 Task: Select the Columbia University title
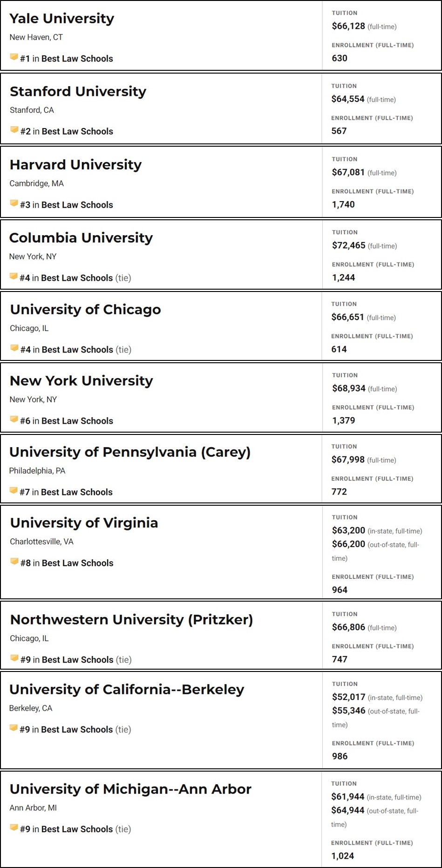tap(81, 238)
